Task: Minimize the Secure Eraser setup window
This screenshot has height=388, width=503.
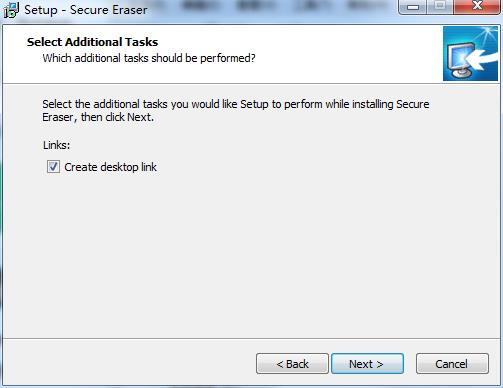Action: pyautogui.click(x=413, y=7)
